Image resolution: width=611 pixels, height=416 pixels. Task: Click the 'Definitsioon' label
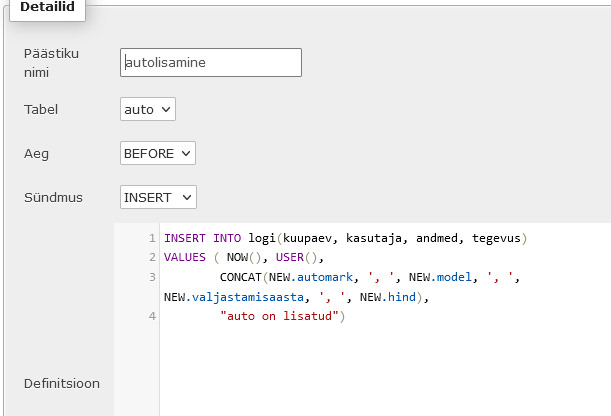(x=62, y=383)
